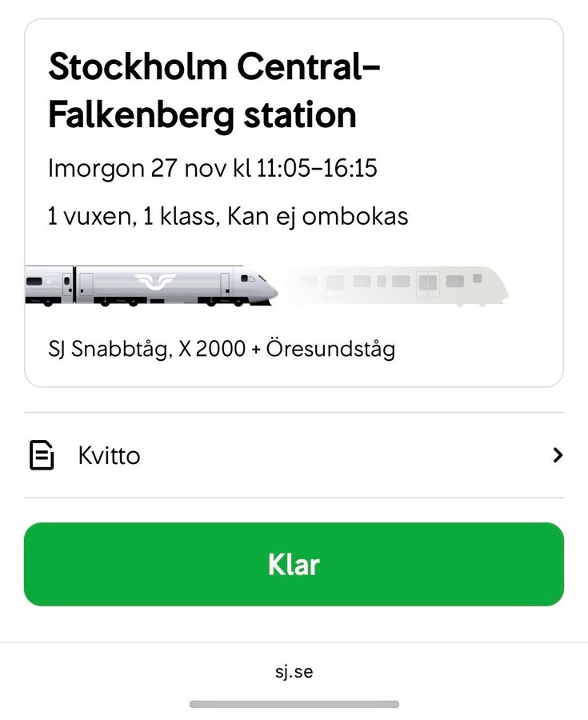Expand Kvitto using the right chevron
Image resolution: width=588 pixels, height=720 pixels.
coord(558,455)
